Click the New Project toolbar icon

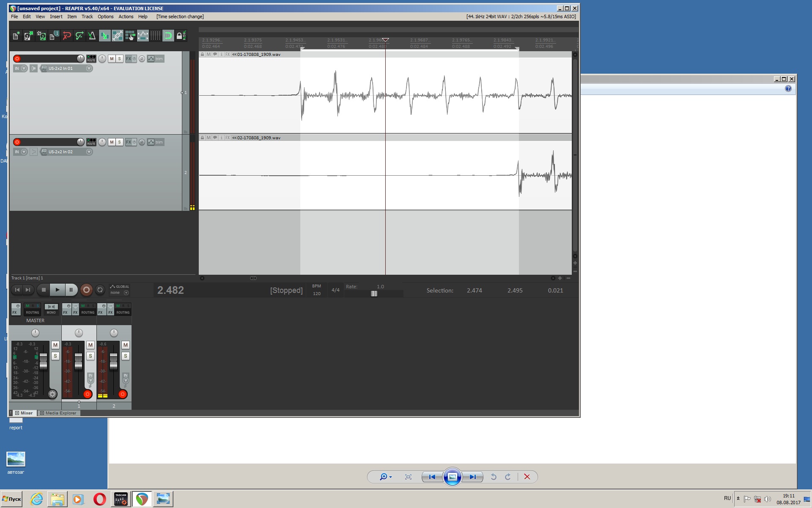[16, 36]
